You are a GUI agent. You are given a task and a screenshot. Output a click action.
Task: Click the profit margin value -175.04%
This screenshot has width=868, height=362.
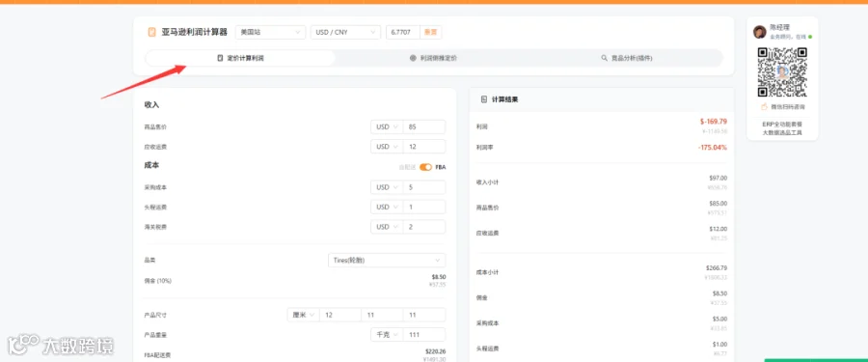[713, 148]
